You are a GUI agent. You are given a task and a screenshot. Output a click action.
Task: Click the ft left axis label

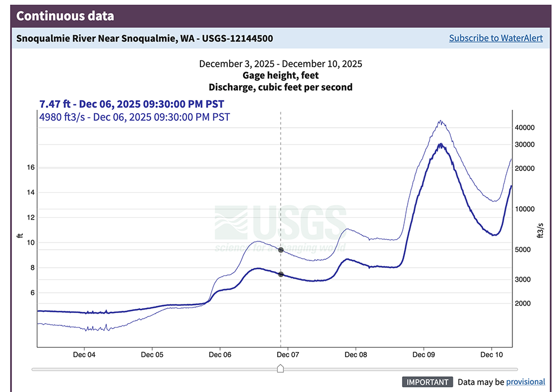tap(21, 234)
